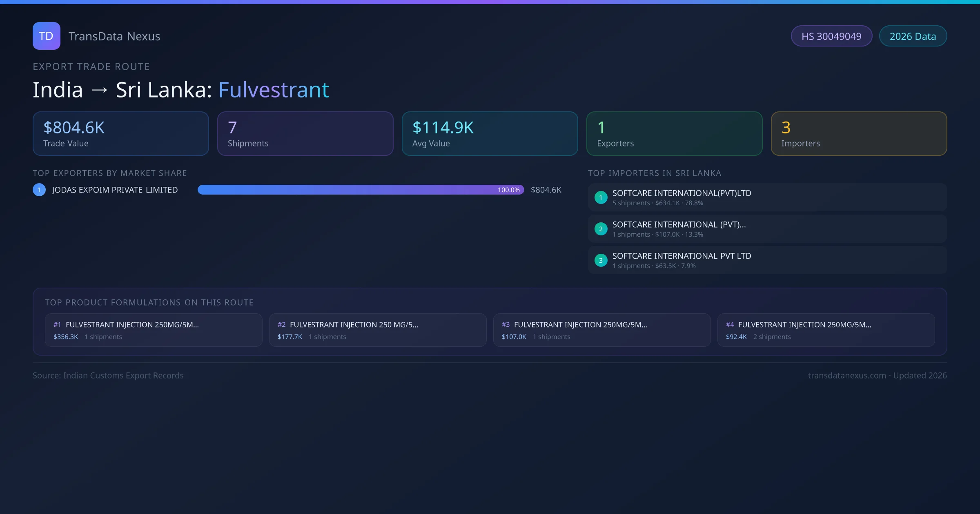Image resolution: width=980 pixels, height=514 pixels.
Task: Click green rank 1 importer badge
Action: click(601, 197)
